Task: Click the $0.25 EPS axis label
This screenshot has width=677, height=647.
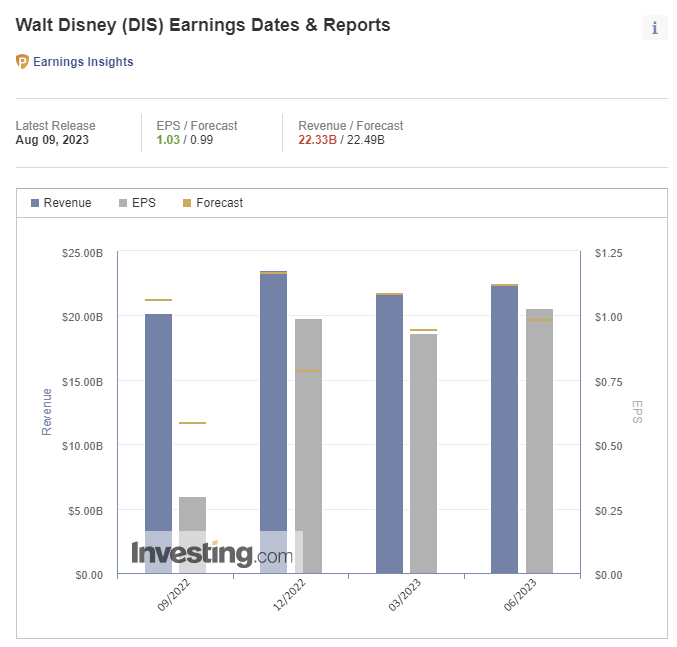Action: click(x=608, y=511)
